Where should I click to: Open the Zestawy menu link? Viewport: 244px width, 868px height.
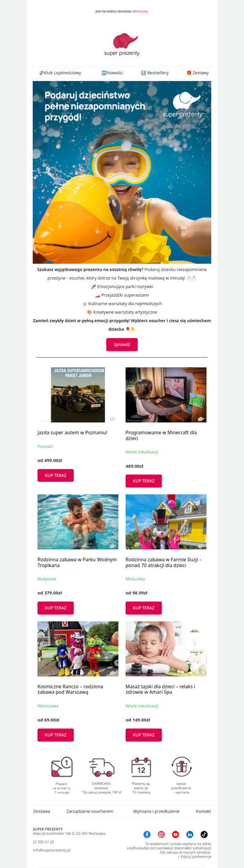click(198, 72)
